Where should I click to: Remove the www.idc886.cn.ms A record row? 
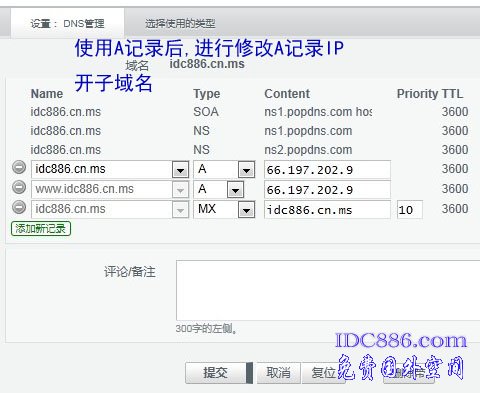pos(19,187)
